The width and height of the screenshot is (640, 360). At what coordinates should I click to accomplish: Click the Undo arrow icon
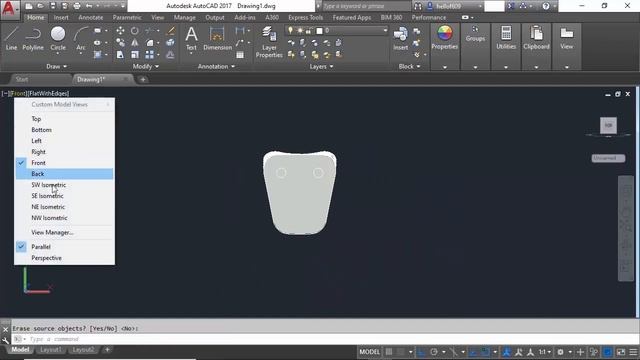pos(89,6)
